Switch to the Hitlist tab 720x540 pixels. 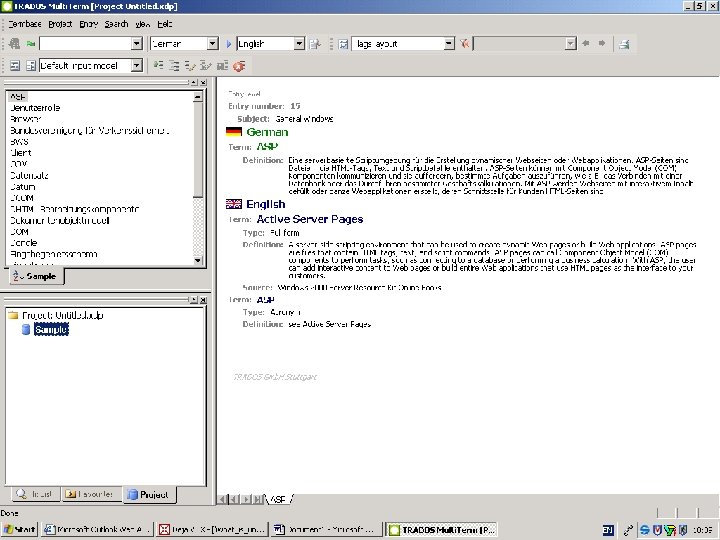pyautogui.click(x=36, y=494)
